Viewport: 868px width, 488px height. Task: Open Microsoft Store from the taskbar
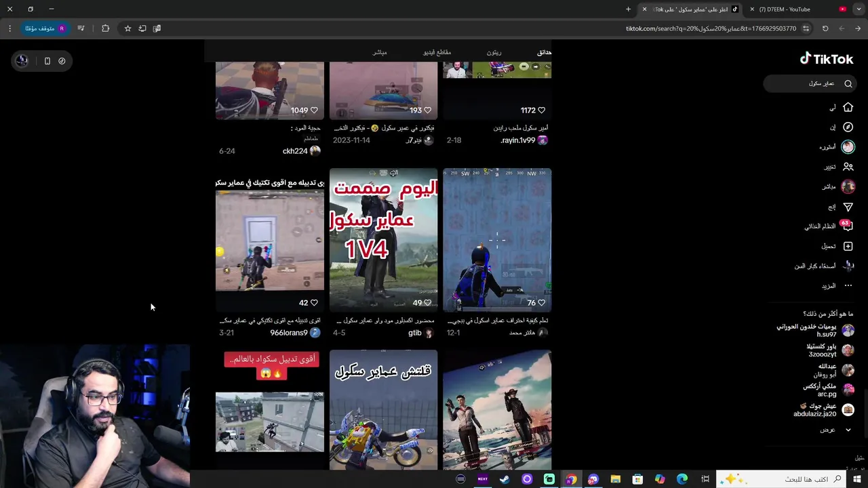[x=637, y=479]
